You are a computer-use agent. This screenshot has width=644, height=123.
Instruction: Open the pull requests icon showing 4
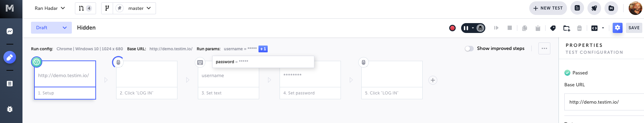click(x=85, y=8)
